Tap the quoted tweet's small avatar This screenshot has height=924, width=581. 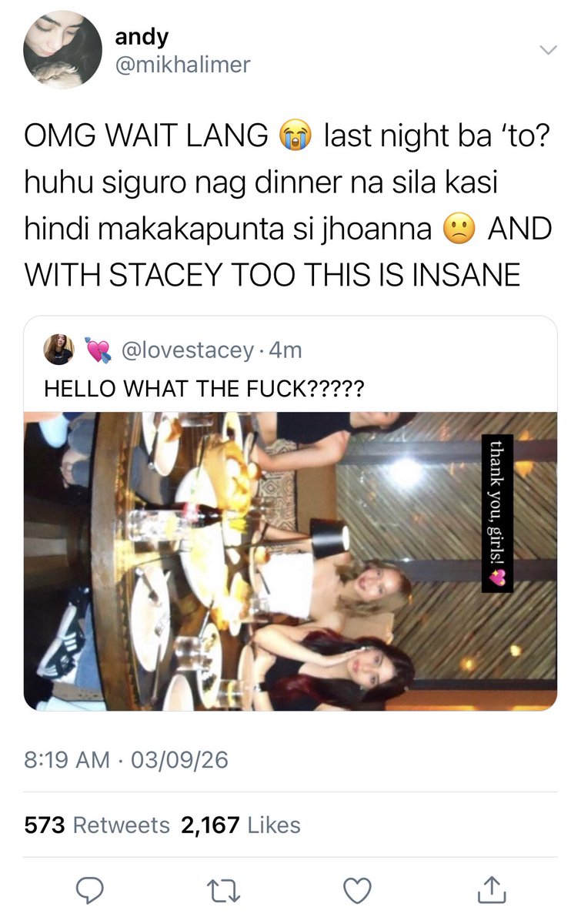[x=59, y=350]
